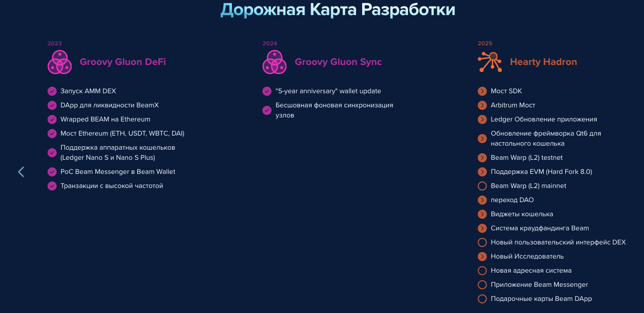Click the Мост SDK text
This screenshot has height=313, width=644.
coord(506,91)
